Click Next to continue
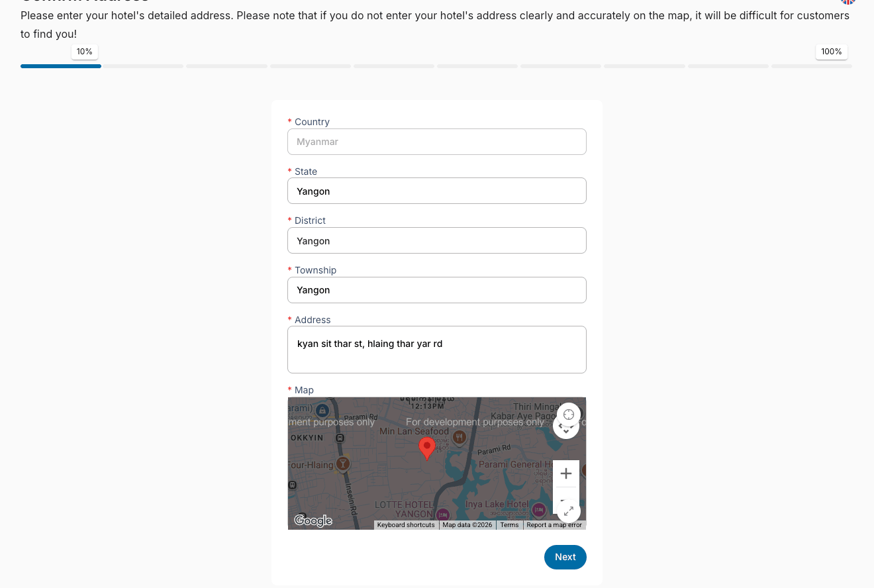 point(565,557)
